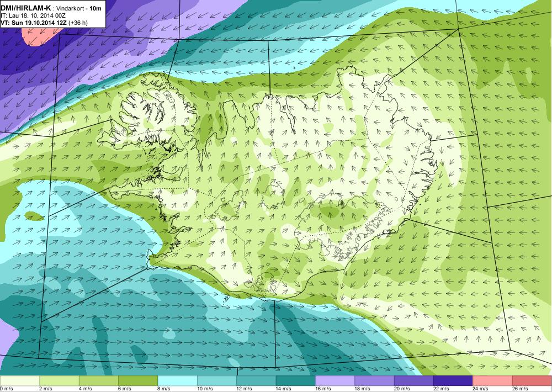The image size is (552, 392).
Task: Click the pale yellow 0–2 m/s legend swatch
Action: 20,381
